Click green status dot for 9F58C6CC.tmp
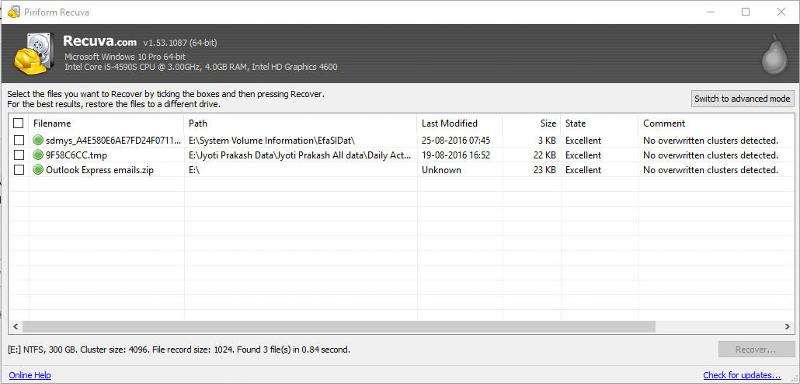The image size is (800, 384). click(38, 155)
